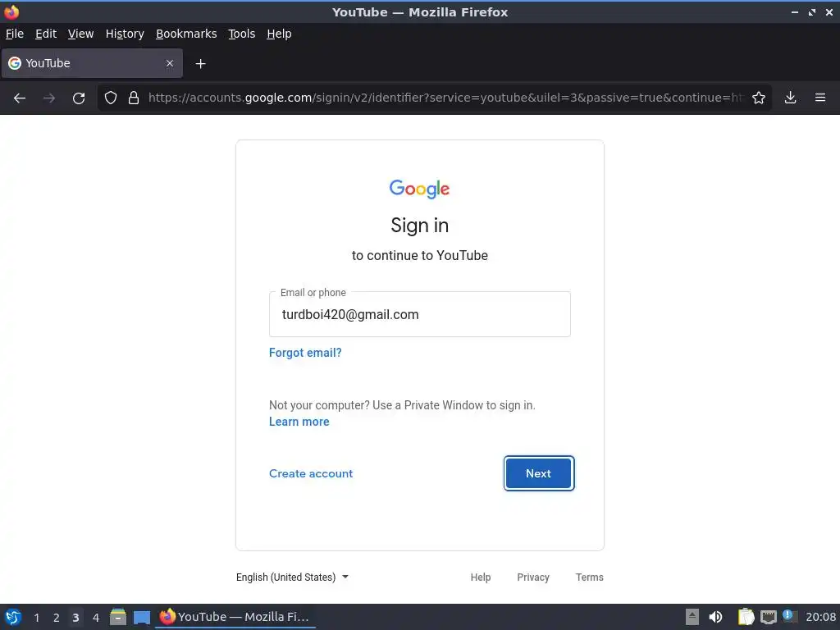The width and height of the screenshot is (840, 630).
Task: Click the Next button
Action: tap(538, 473)
